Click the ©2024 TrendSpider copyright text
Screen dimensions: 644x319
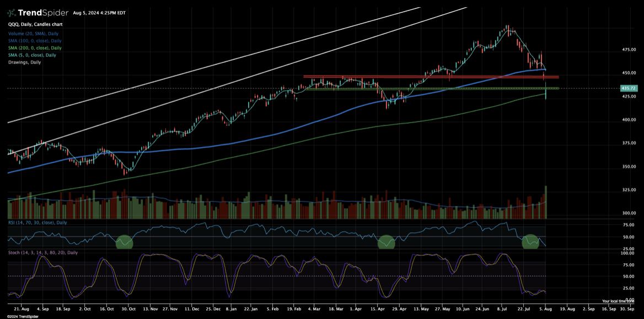tap(22, 316)
